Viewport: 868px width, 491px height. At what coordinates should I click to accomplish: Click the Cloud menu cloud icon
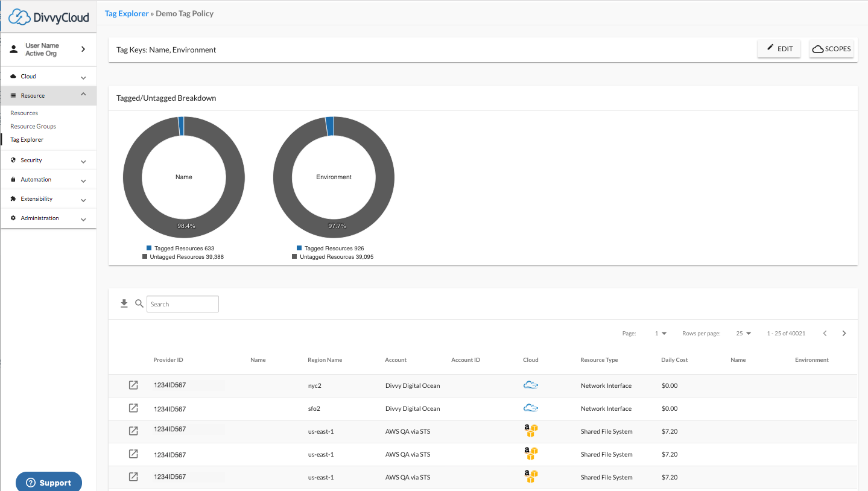(13, 77)
